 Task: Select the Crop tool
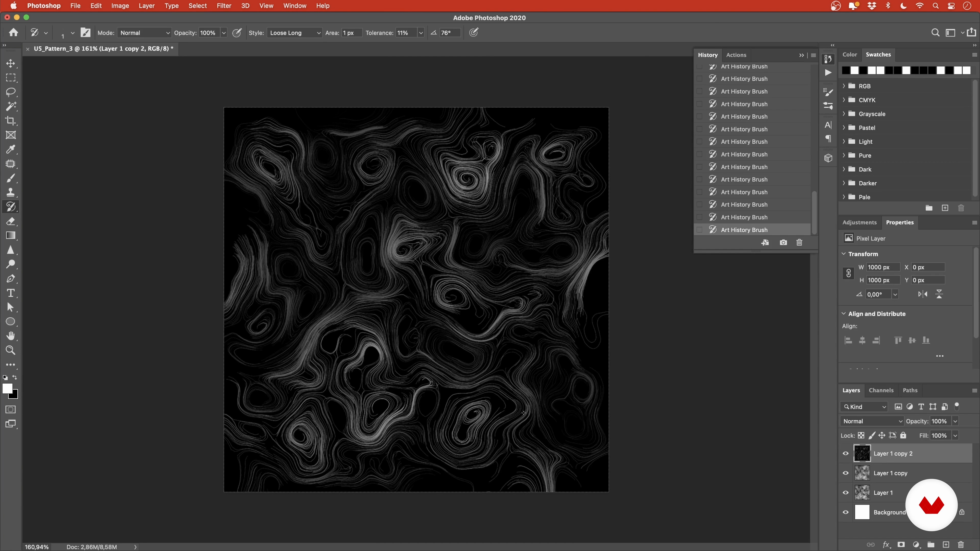[11, 121]
